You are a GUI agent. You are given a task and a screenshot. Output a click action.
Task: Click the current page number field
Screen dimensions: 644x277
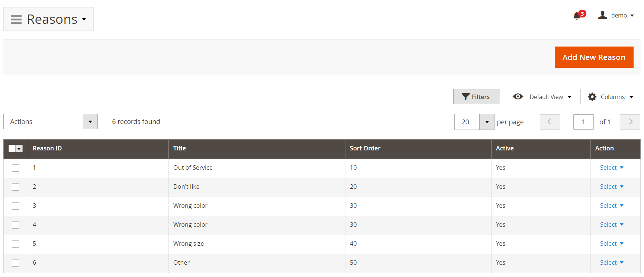click(583, 122)
